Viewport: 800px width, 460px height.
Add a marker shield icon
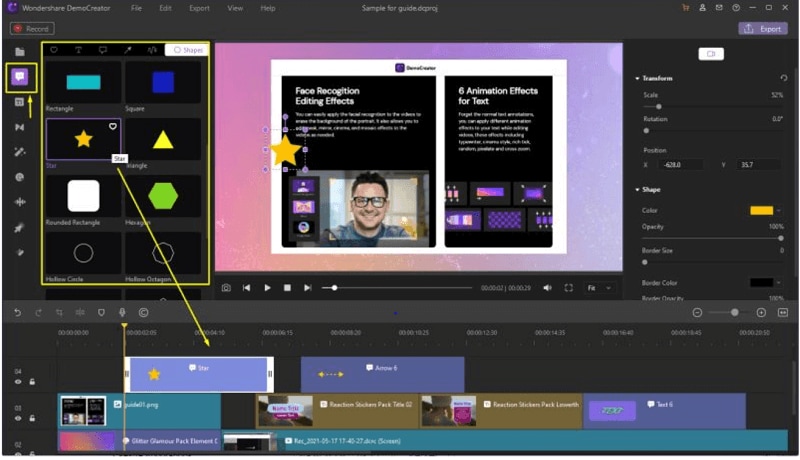click(101, 313)
